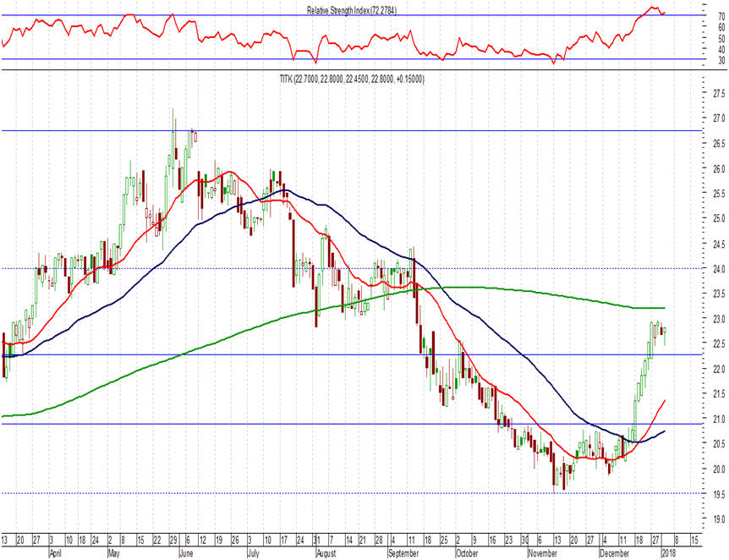The height and width of the screenshot is (560, 729).
Task: Click date label 7 in August
Action: click(x=331, y=541)
